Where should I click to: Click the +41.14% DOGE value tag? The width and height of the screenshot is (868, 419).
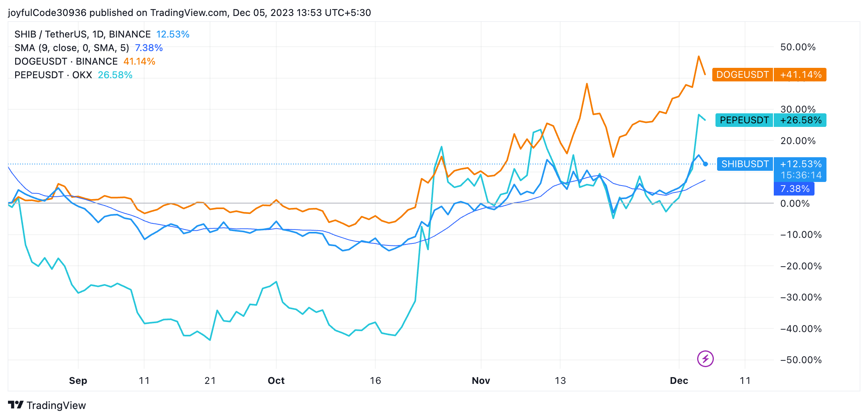pos(801,75)
